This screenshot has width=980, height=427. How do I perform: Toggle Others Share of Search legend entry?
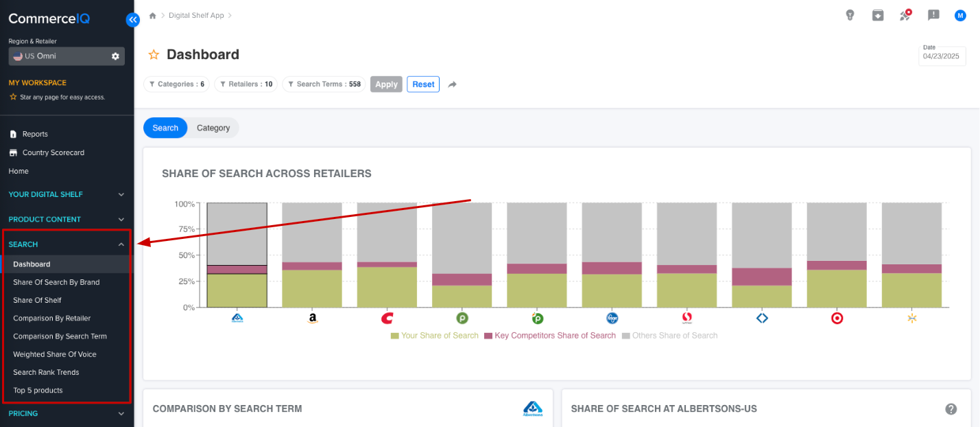[x=670, y=336]
